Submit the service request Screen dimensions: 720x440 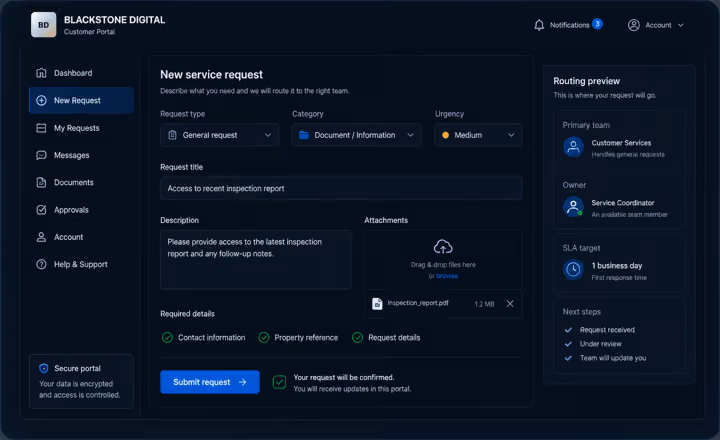[210, 382]
